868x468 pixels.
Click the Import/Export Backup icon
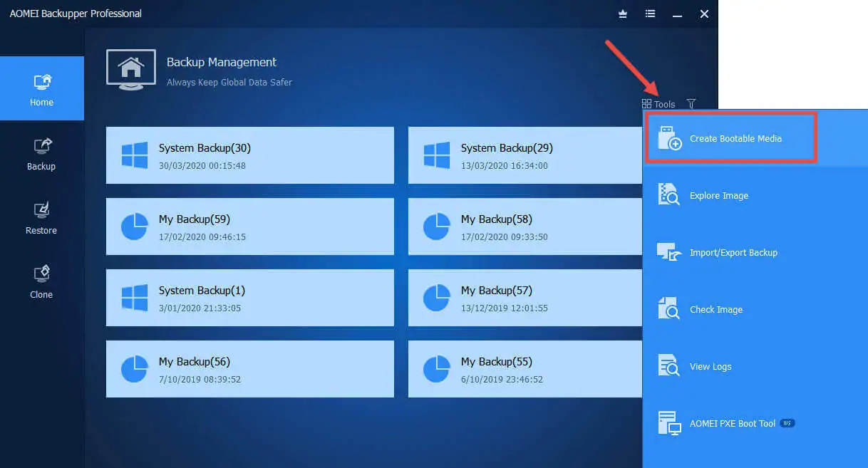click(669, 252)
